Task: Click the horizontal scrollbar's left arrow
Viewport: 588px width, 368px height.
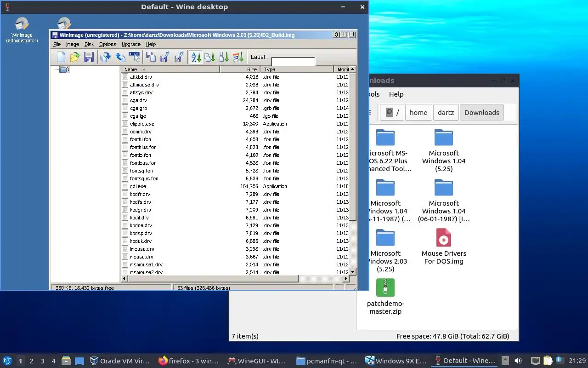Action: click(x=124, y=279)
